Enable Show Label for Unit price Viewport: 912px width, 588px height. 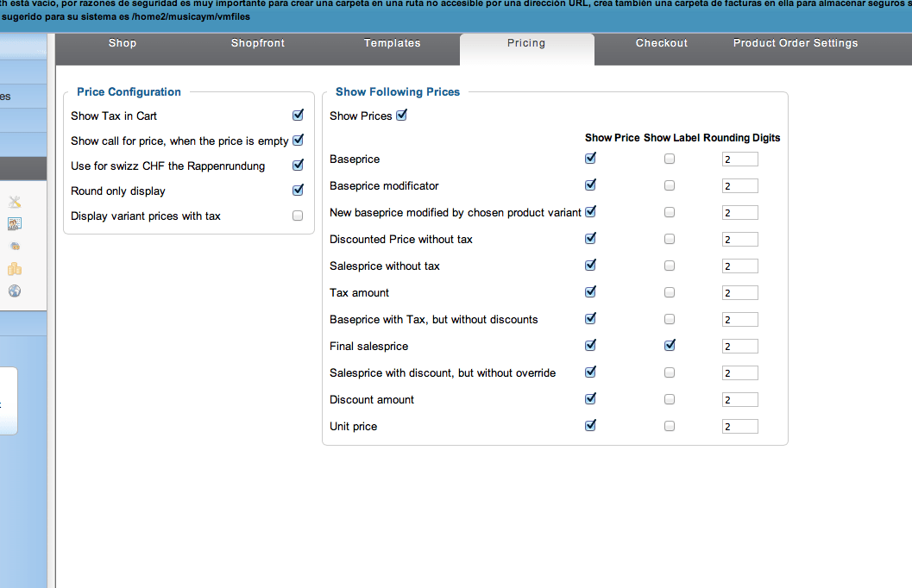point(670,426)
